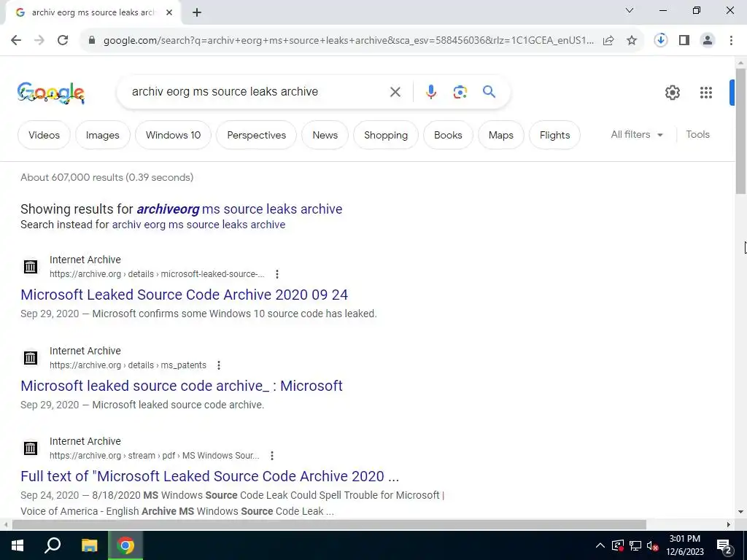Image resolution: width=747 pixels, height=560 pixels.
Task: Click the horizontal scrollbar thumb
Action: click(329, 525)
